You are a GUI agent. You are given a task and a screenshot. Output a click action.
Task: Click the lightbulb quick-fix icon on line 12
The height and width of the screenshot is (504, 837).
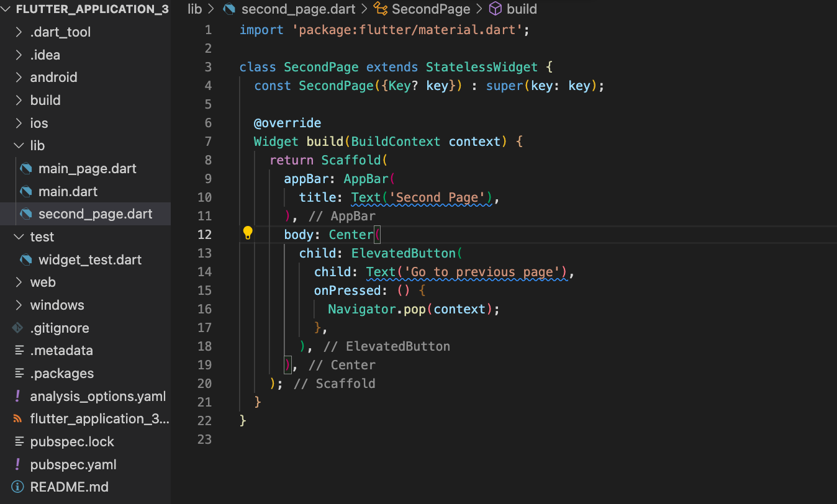[x=248, y=233]
